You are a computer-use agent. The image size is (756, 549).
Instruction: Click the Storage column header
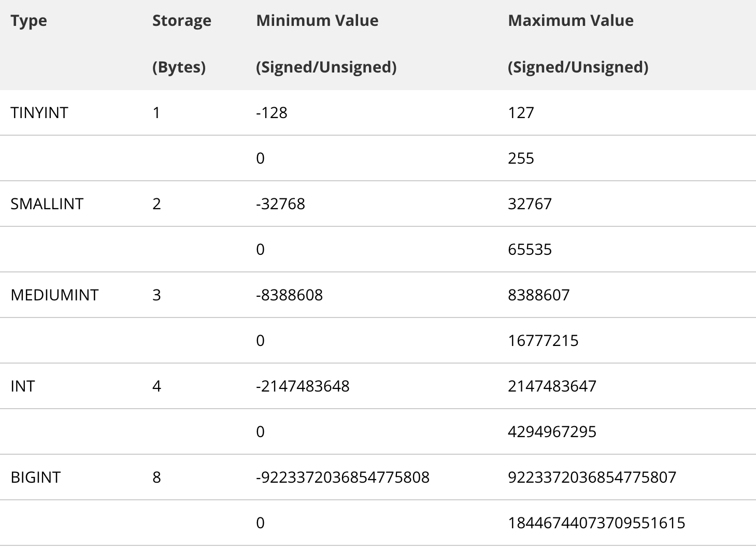182,21
